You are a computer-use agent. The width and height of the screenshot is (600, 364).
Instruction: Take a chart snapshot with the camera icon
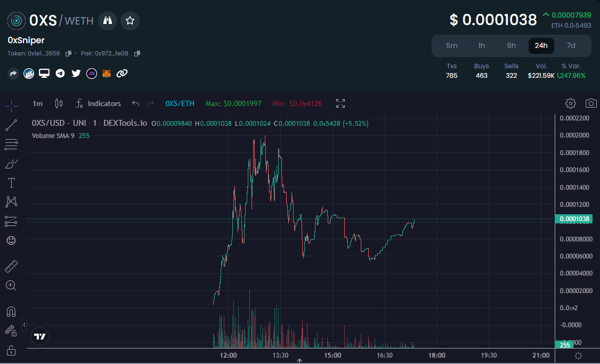pos(590,103)
